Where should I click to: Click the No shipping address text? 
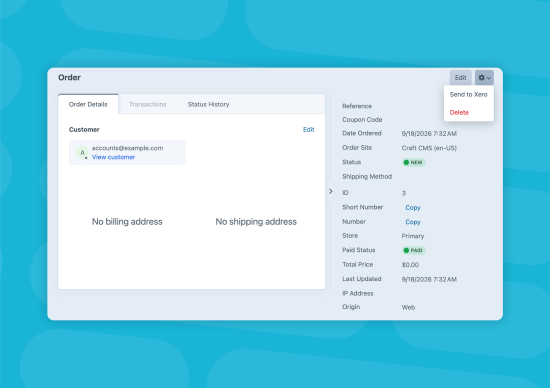pyautogui.click(x=256, y=222)
